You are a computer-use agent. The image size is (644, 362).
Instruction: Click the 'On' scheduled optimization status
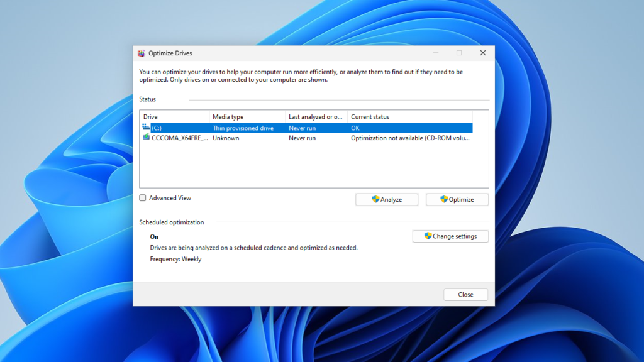pyautogui.click(x=154, y=236)
